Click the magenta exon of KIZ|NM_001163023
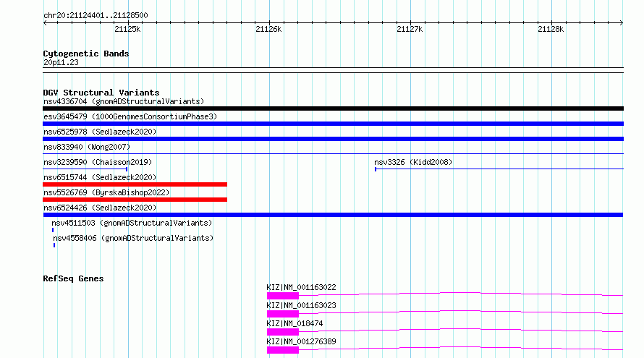Image resolution: width=644 pixels, height=358 pixels. pyautogui.click(x=283, y=314)
